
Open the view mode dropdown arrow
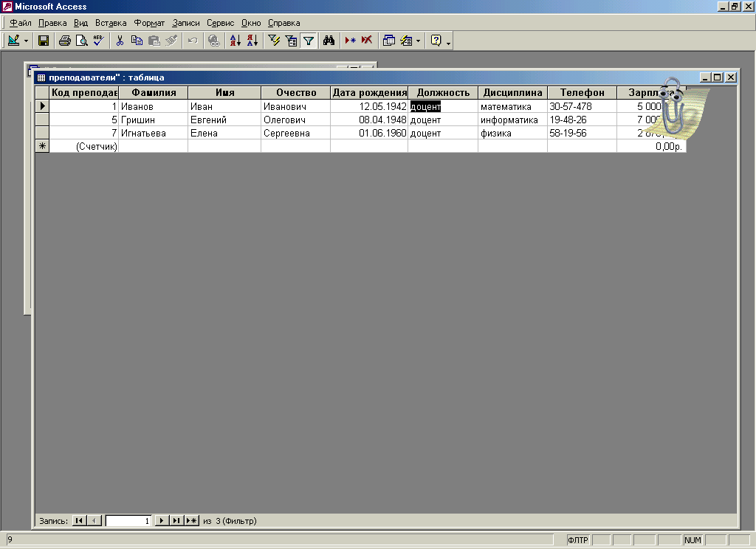26,41
